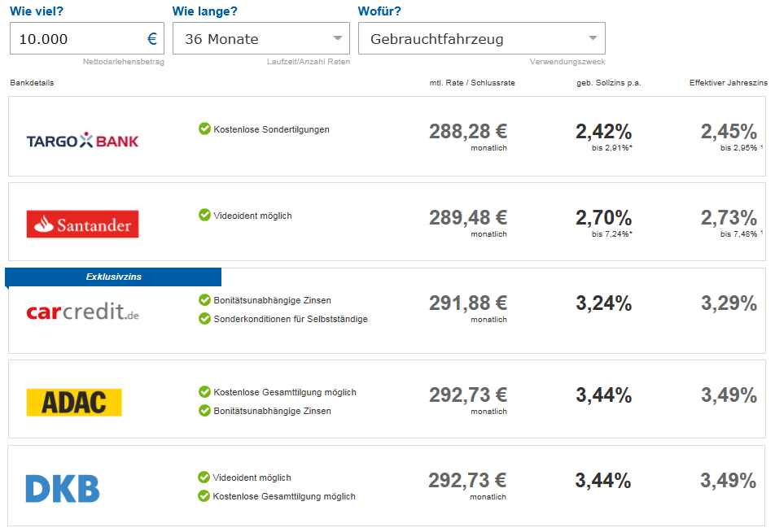
Task: Click ADAC's 3,49% effective rate
Action: [729, 395]
